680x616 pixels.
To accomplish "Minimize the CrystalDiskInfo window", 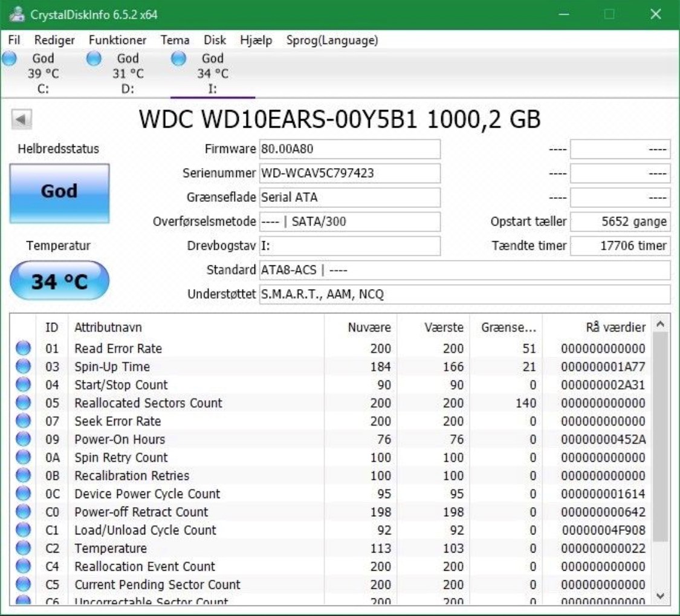I will 564,15.
